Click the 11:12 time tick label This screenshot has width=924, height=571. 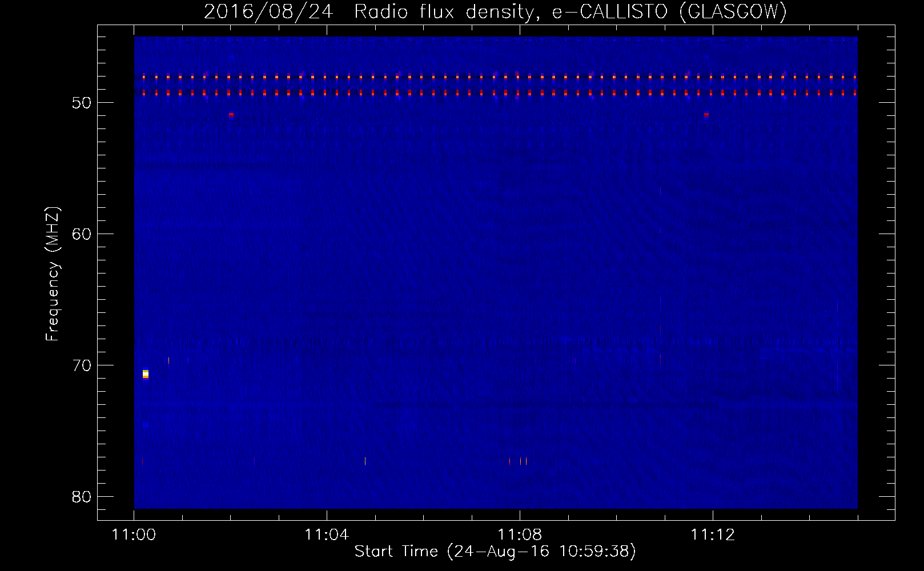pyautogui.click(x=713, y=534)
